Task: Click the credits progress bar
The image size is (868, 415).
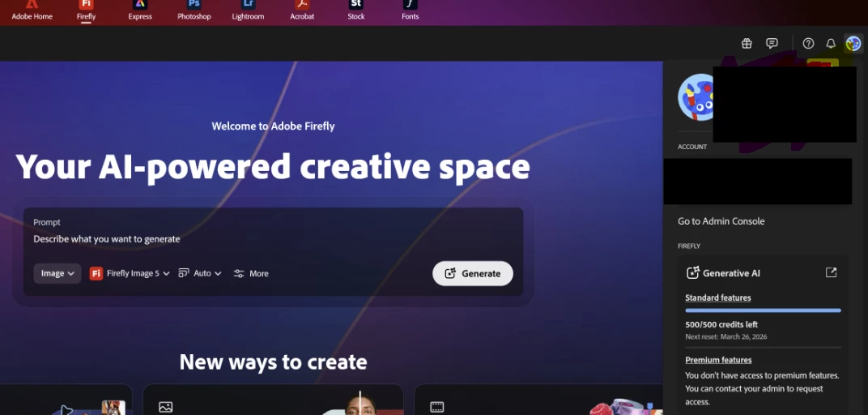Action: (763, 310)
